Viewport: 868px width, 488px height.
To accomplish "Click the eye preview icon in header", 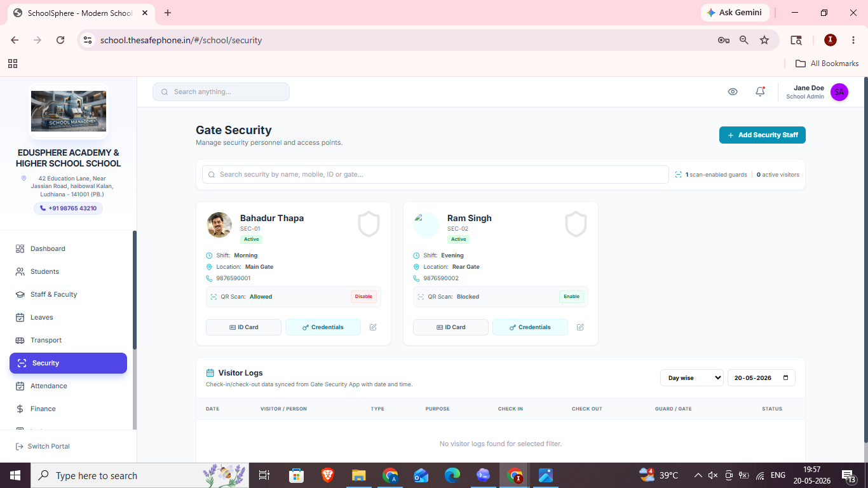I will point(733,91).
